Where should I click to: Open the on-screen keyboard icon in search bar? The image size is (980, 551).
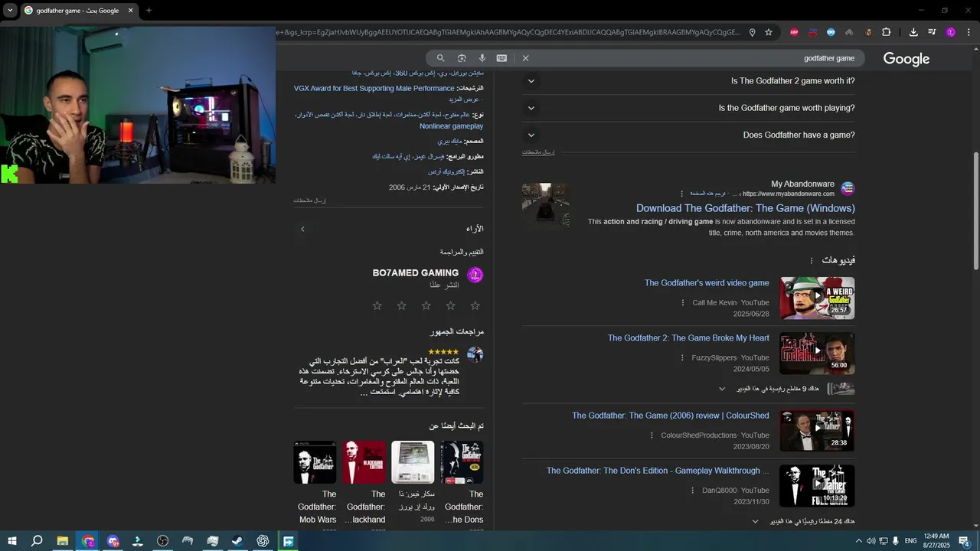point(501,58)
